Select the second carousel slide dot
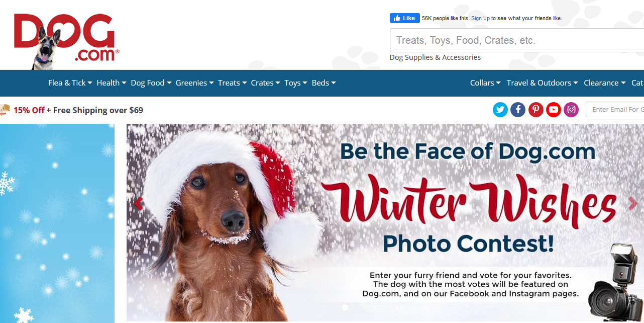644x323 pixels. tap(372, 307)
